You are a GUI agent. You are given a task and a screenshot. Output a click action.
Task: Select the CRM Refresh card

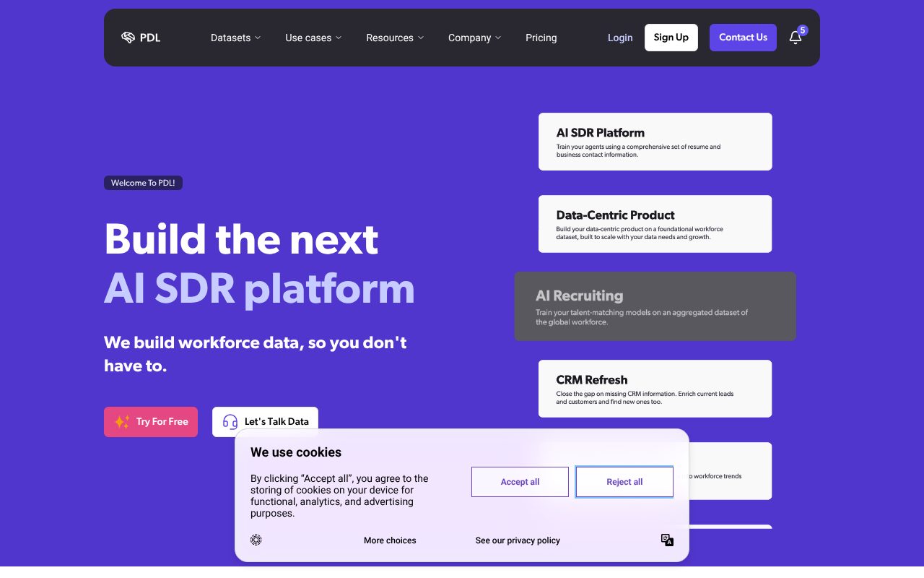coord(655,389)
